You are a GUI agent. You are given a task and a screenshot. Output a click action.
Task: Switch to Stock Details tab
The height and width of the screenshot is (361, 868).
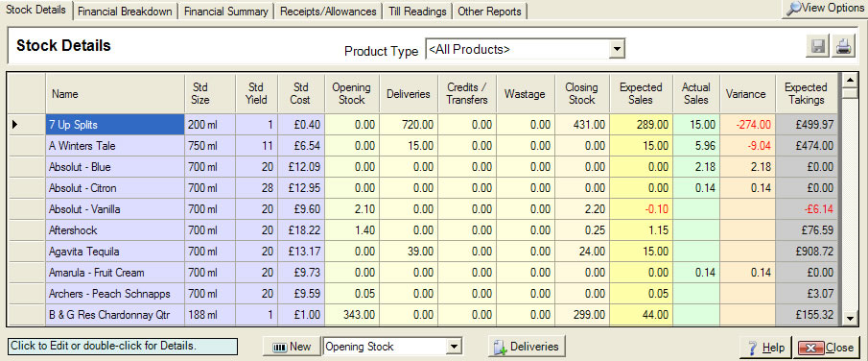[36, 10]
